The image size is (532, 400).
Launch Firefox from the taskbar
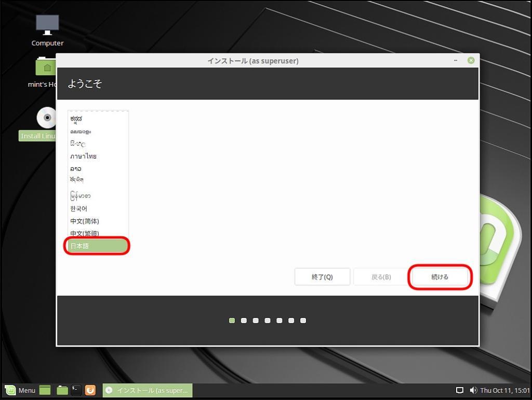coord(90,390)
